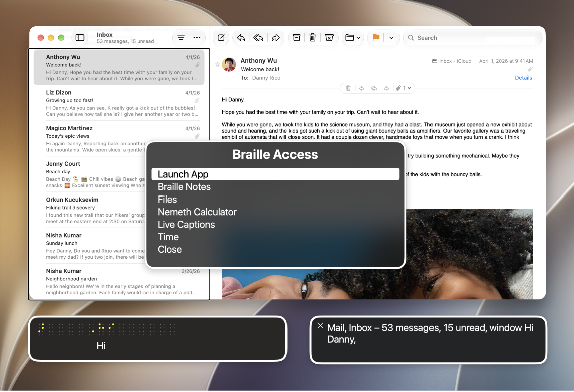Open the attachment dropdown showing 1
The image size is (574, 392).
403,88
